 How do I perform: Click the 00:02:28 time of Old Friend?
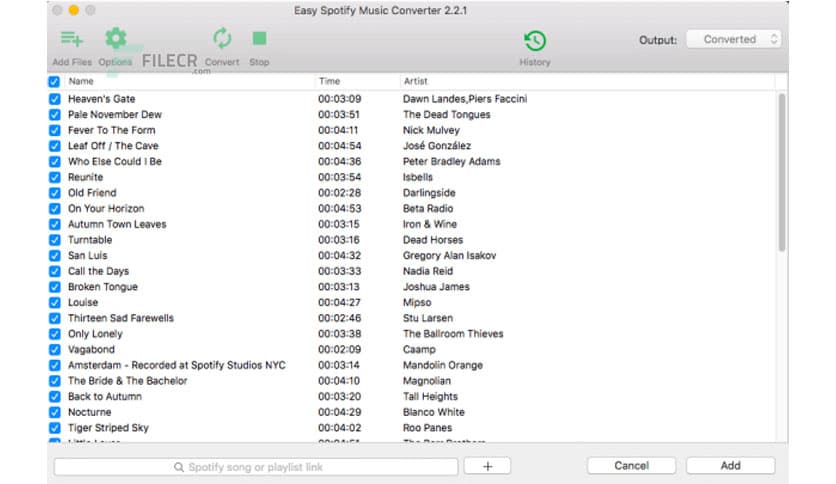pyautogui.click(x=340, y=193)
